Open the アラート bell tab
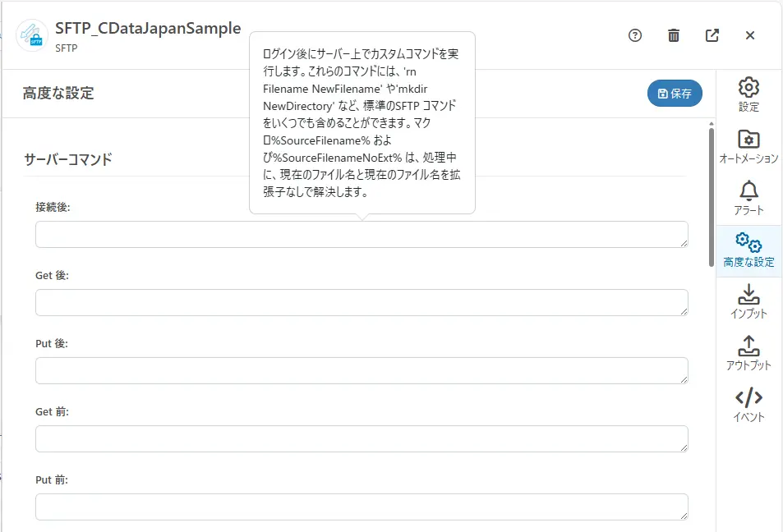783x532 pixels. pos(748,198)
